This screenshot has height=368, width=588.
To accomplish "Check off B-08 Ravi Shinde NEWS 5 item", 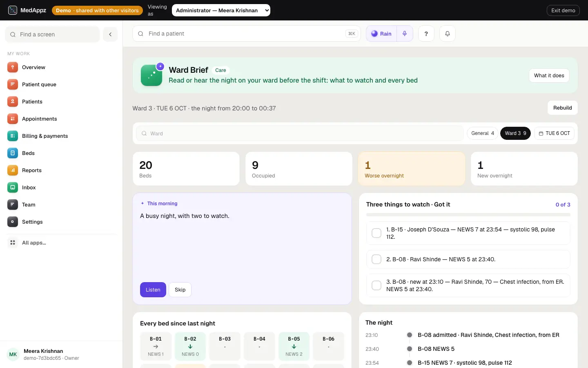I will (x=376, y=259).
